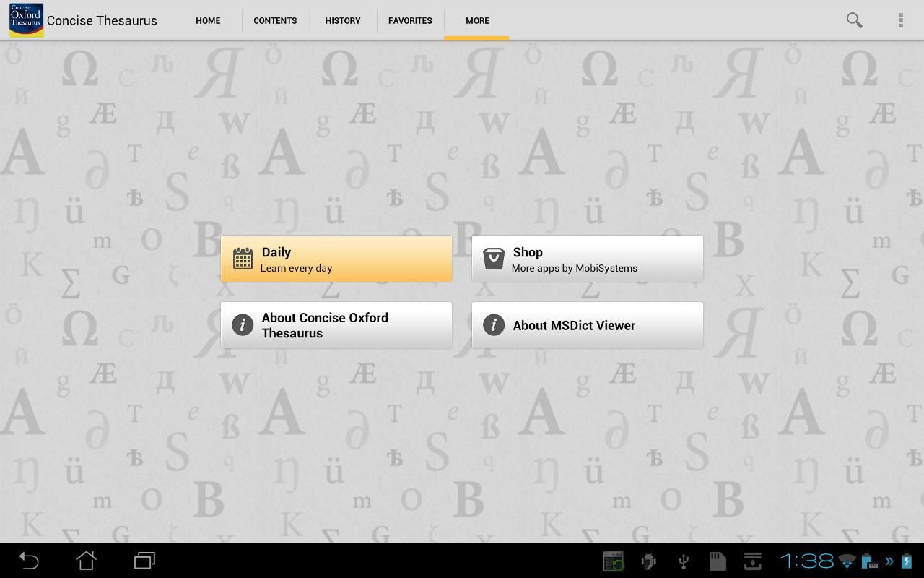Screen dimensions: 924x578
Task: Click the 1:38 system clock
Action: pyautogui.click(x=807, y=561)
